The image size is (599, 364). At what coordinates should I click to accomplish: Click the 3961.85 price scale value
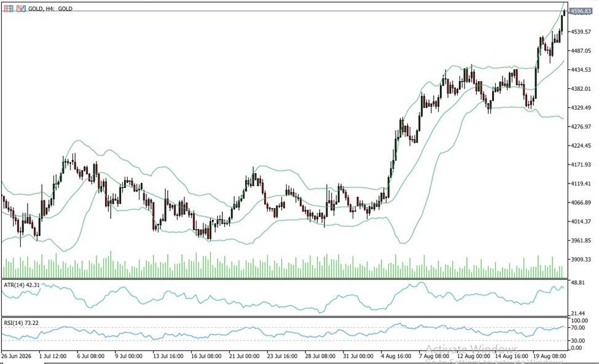click(581, 241)
